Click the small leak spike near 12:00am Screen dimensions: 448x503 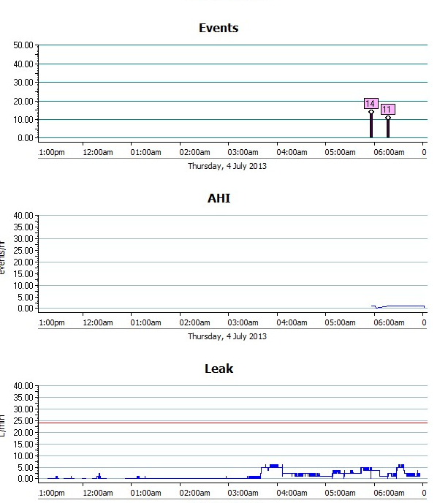pos(99,475)
